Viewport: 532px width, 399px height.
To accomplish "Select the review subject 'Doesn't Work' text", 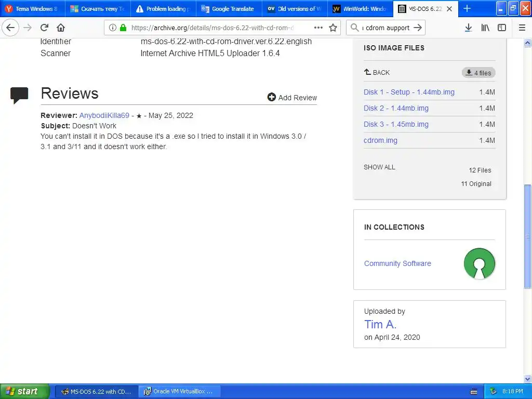I will [95, 126].
